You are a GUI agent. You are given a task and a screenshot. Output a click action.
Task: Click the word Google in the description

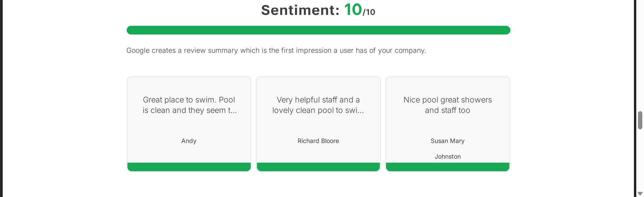point(138,51)
